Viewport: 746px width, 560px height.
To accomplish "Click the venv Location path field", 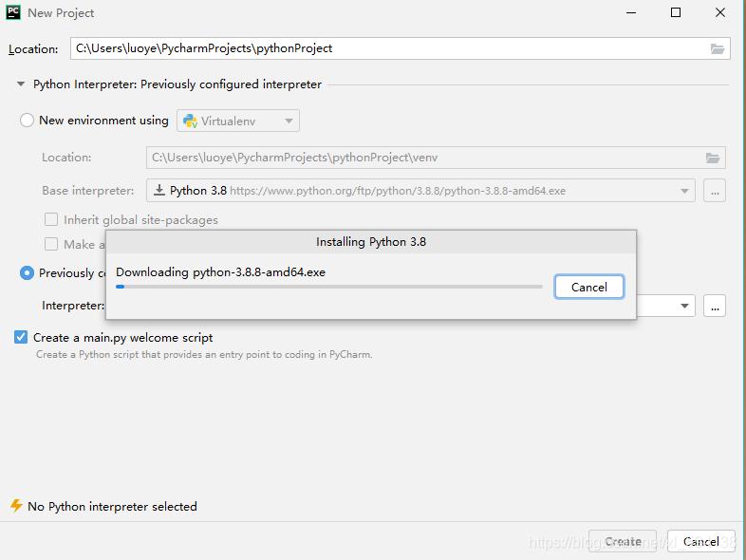I will tap(436, 158).
